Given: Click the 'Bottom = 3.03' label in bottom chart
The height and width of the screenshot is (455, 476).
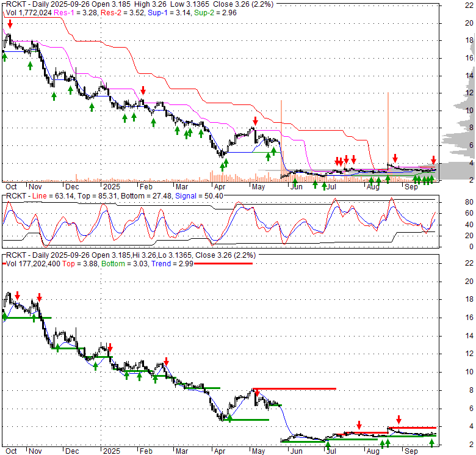Looking at the screenshot, I should 124,264.
